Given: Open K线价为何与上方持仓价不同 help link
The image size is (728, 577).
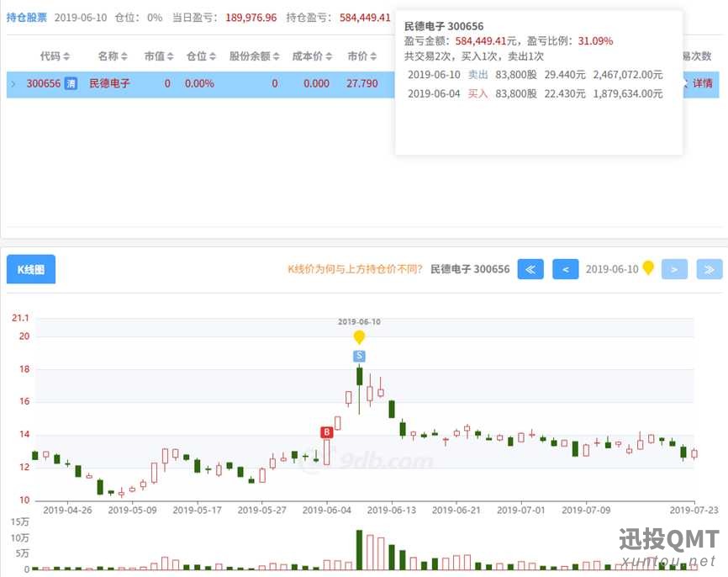Looking at the screenshot, I should [x=356, y=269].
